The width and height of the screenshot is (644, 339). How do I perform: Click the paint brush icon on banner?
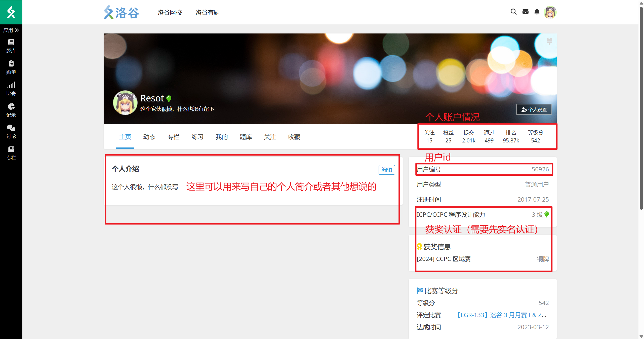coord(549,41)
